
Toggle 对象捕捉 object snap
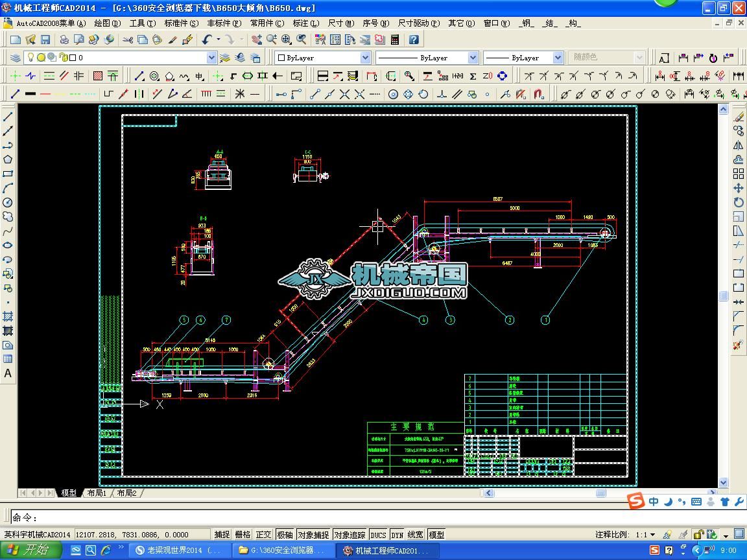pyautogui.click(x=313, y=535)
